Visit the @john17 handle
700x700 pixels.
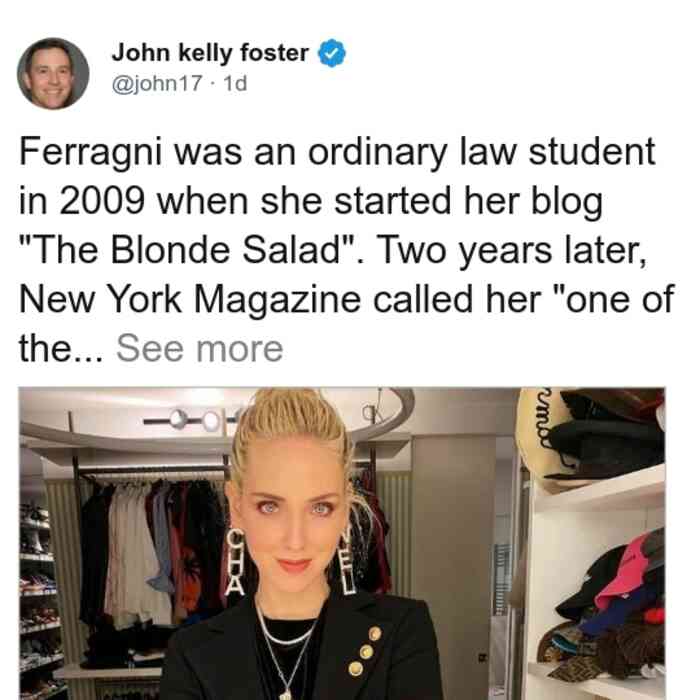click(157, 83)
